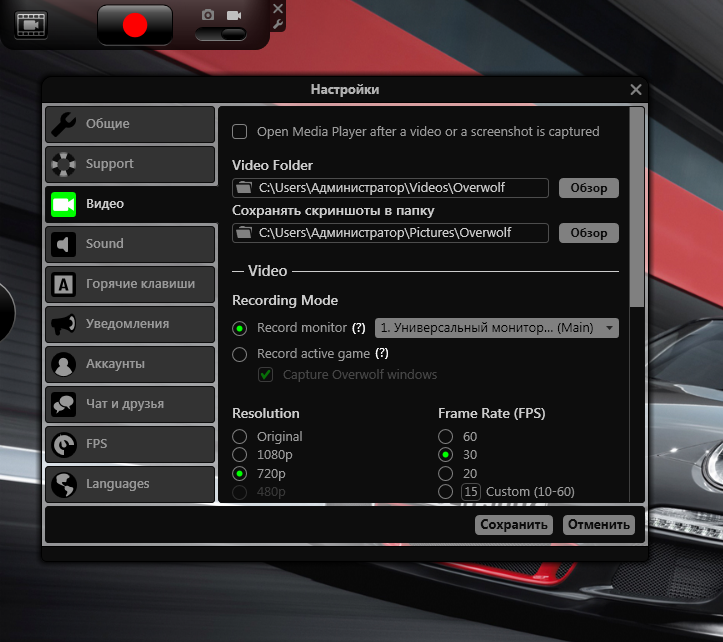Image resolution: width=723 pixels, height=642 pixels.
Task: Click folder icon in Video Folder field
Action: [244, 188]
